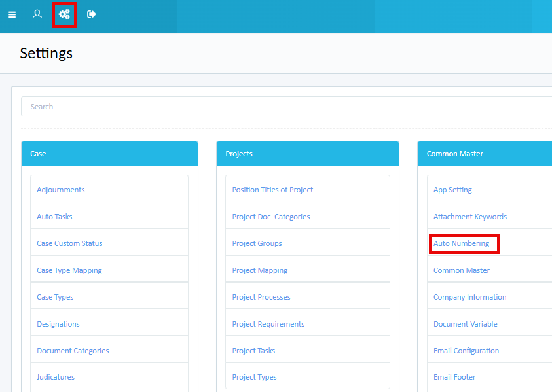The height and width of the screenshot is (392, 552).
Task: Click the Common Master panel header
Action: point(485,154)
